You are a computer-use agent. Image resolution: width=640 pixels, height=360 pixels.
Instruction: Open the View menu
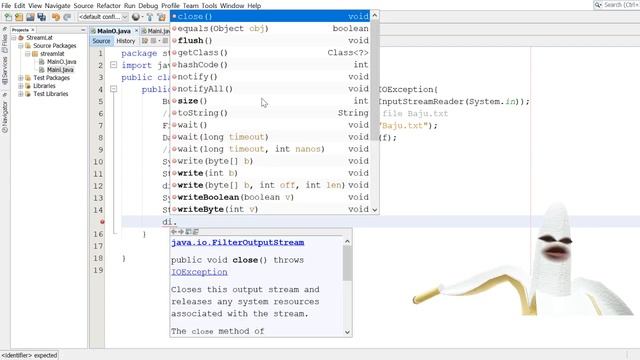(x=35, y=6)
